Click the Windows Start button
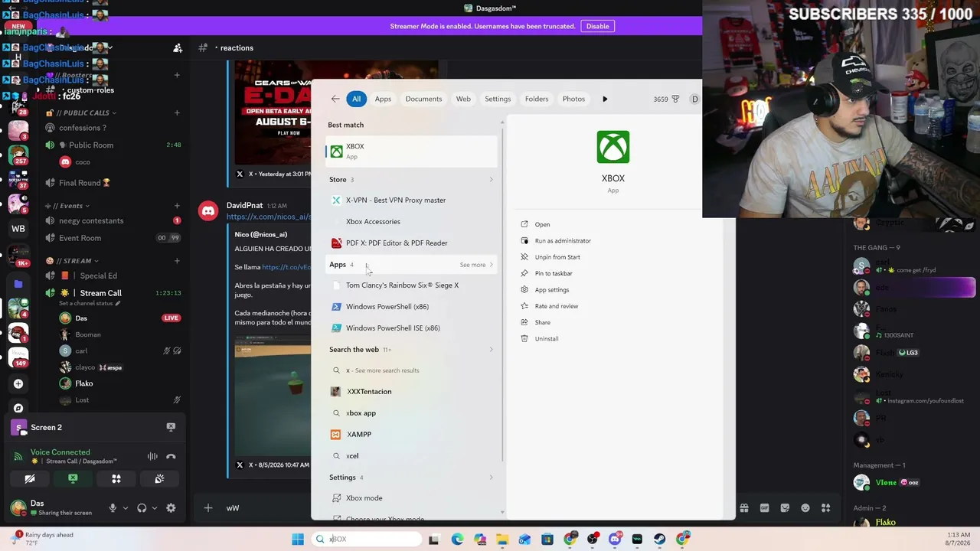This screenshot has height=551, width=980. click(298, 540)
